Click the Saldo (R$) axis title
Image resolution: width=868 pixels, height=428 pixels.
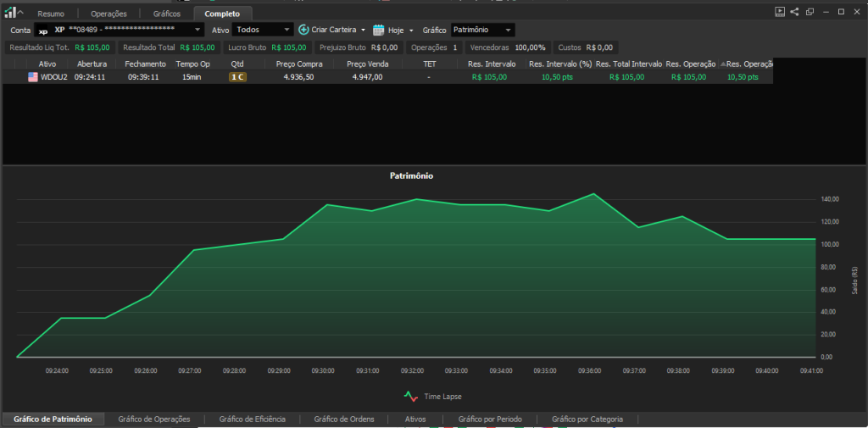pos(855,280)
